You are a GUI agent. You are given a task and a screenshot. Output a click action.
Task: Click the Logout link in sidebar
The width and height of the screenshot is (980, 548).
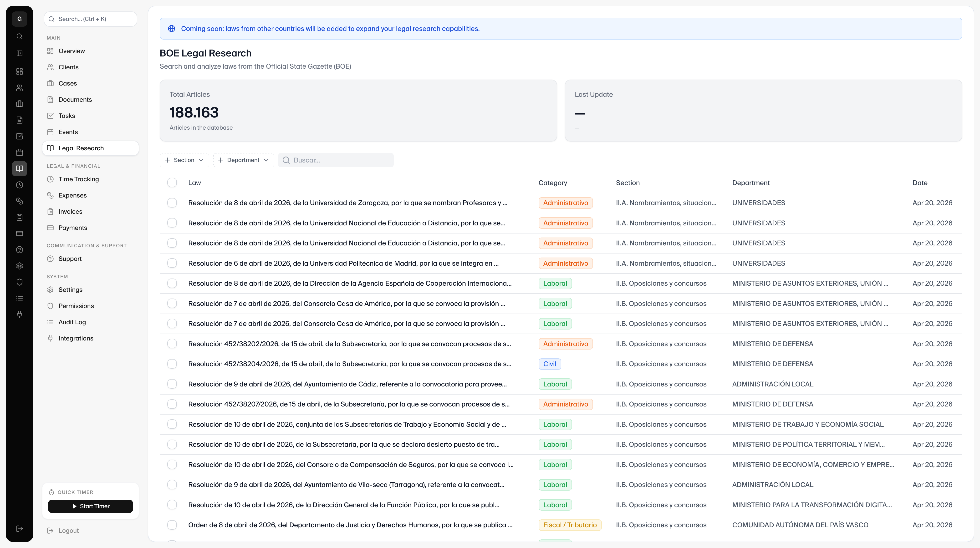coord(68,531)
